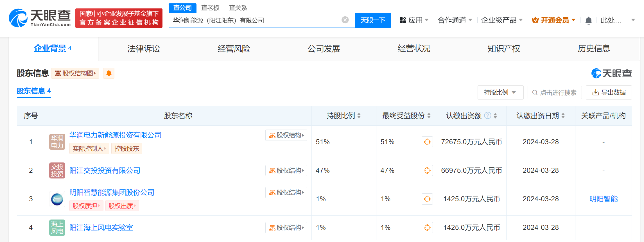Click the question mark help icon beside 认缴出资额
644x242 pixels.
pyautogui.click(x=488, y=116)
